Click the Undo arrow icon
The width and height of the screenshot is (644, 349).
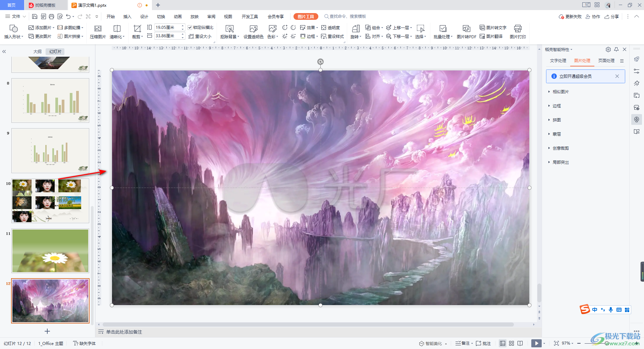coord(68,16)
